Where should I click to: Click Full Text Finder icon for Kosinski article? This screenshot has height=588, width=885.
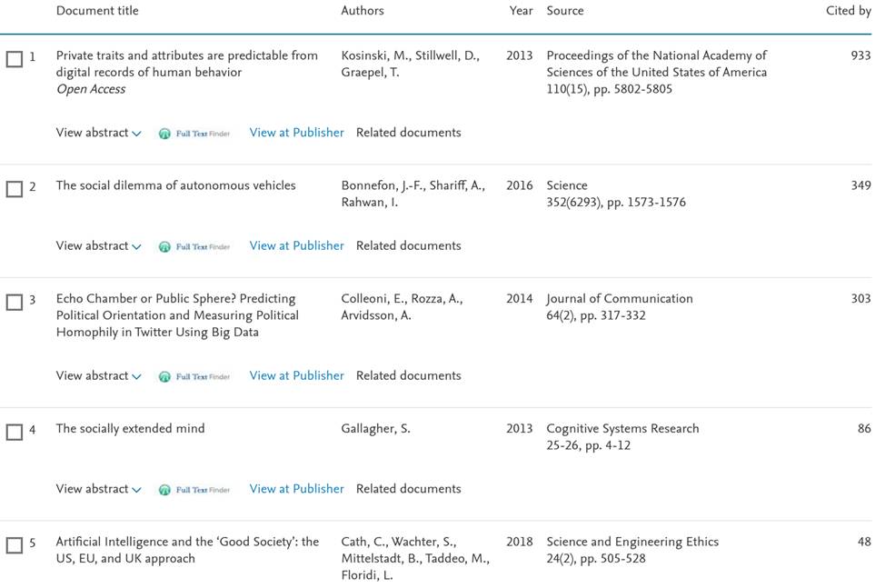click(194, 134)
